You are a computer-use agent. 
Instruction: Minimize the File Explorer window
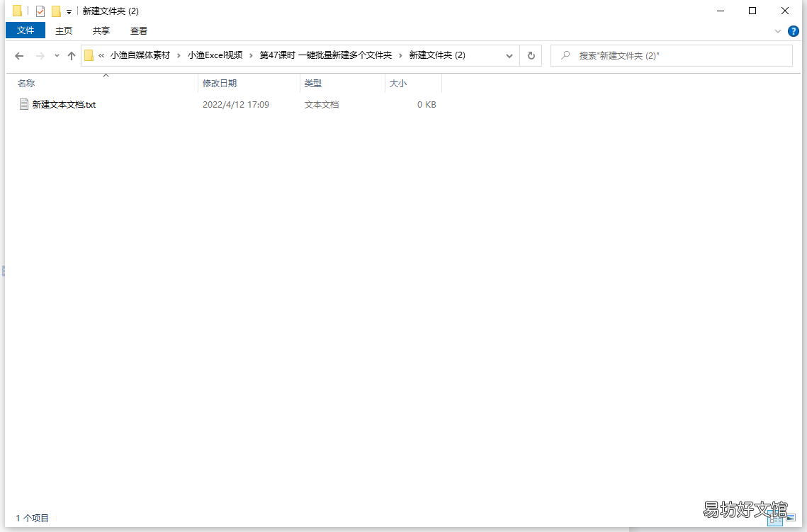[x=721, y=11]
